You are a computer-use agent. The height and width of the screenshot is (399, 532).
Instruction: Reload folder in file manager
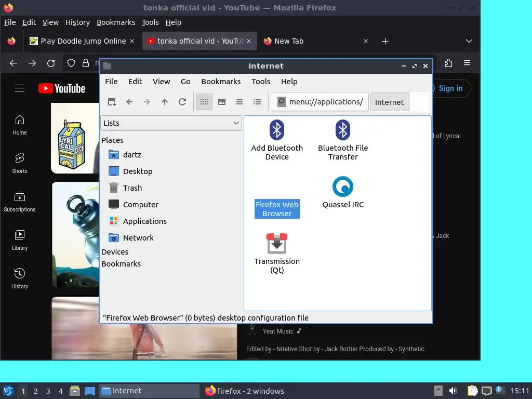click(x=182, y=102)
